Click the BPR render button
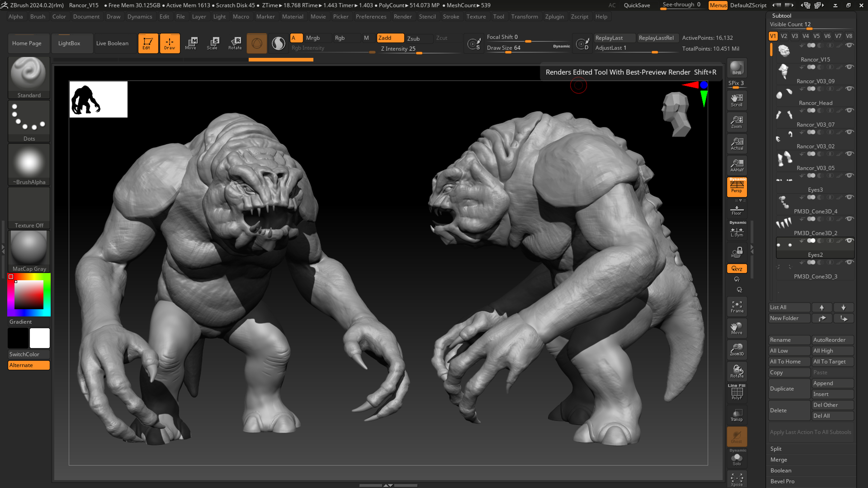The width and height of the screenshot is (868, 488). tap(737, 68)
